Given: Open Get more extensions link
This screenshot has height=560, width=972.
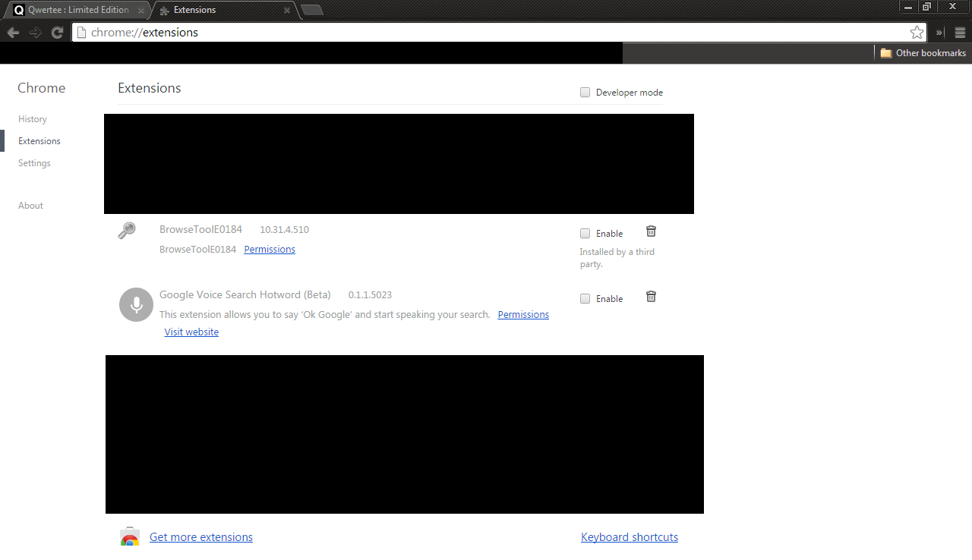Looking at the screenshot, I should [201, 537].
